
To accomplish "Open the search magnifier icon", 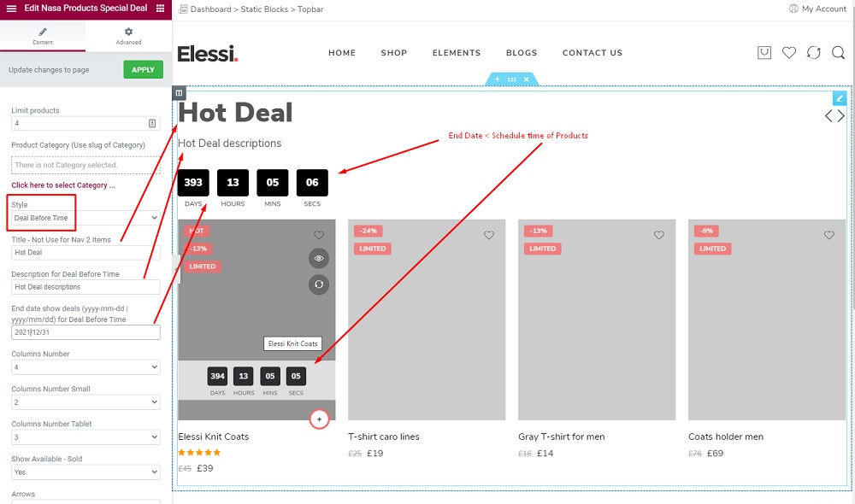I will (838, 52).
